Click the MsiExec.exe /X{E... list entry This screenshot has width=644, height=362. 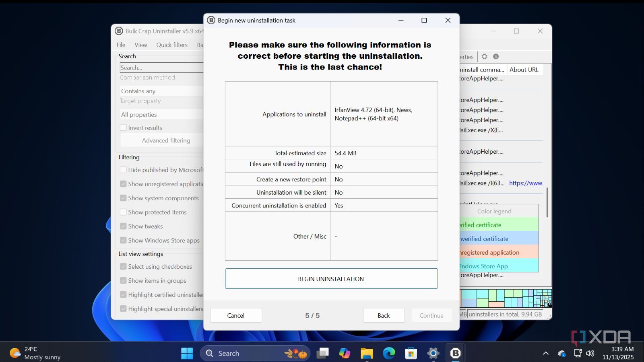coord(481,130)
